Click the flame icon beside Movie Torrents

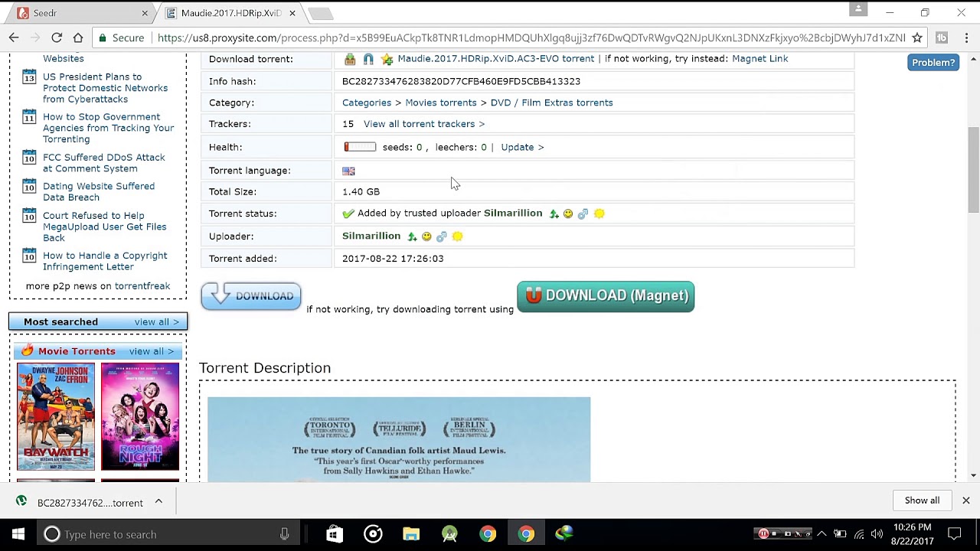coord(28,350)
